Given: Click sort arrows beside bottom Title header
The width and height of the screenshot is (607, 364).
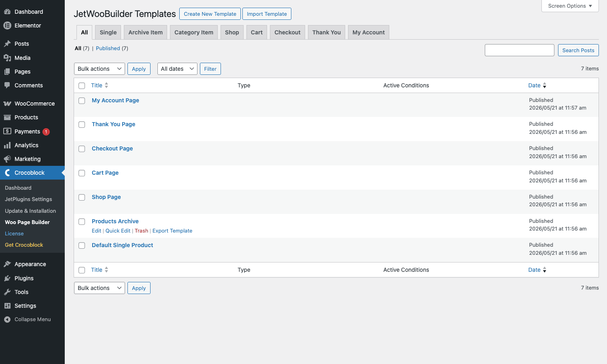Looking at the screenshot, I should (106, 270).
